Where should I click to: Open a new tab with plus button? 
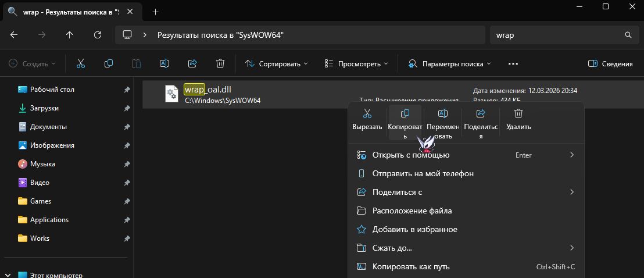(x=155, y=12)
